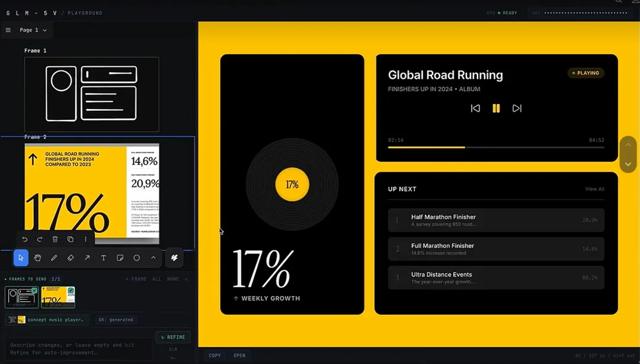Pick the Pencil draw tool
This screenshot has width=640, height=364.
(54, 257)
